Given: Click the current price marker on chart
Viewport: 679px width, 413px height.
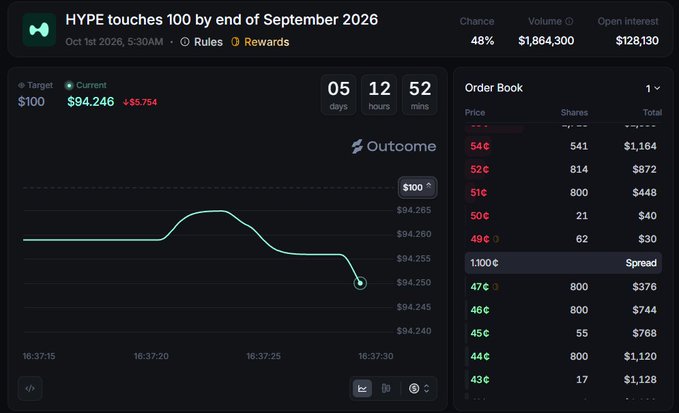Looking at the screenshot, I should pyautogui.click(x=360, y=283).
